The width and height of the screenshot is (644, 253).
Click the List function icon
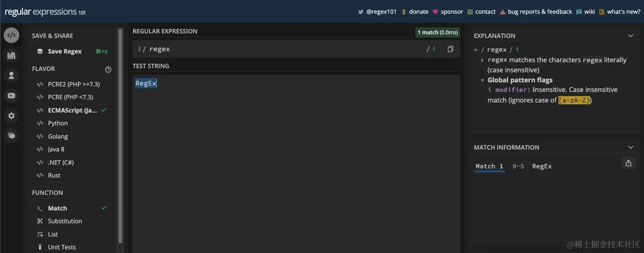tap(40, 234)
